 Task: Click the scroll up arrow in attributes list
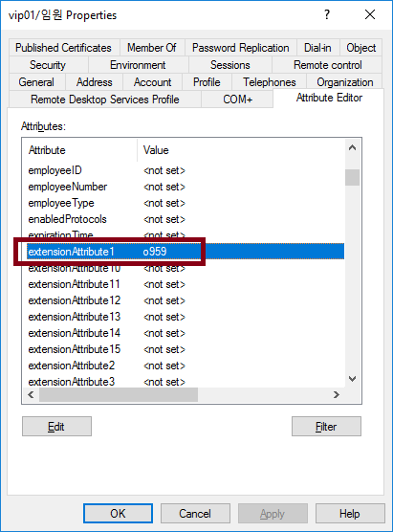click(x=352, y=147)
